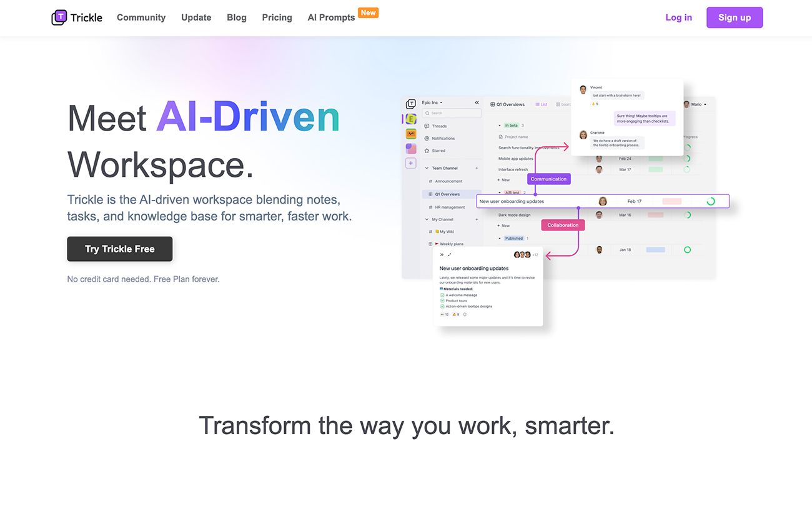Open the Epic Inc workspace dropdown
The image size is (812, 514).
(x=432, y=102)
